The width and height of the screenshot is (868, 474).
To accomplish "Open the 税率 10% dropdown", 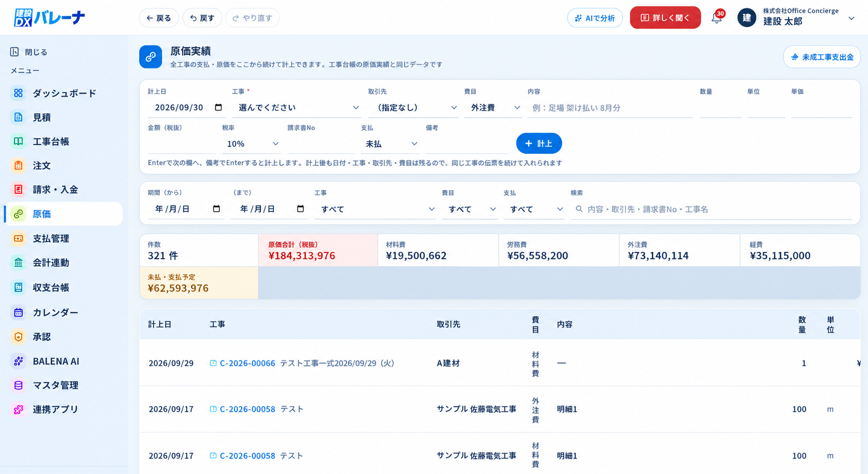I will pyautogui.click(x=251, y=144).
